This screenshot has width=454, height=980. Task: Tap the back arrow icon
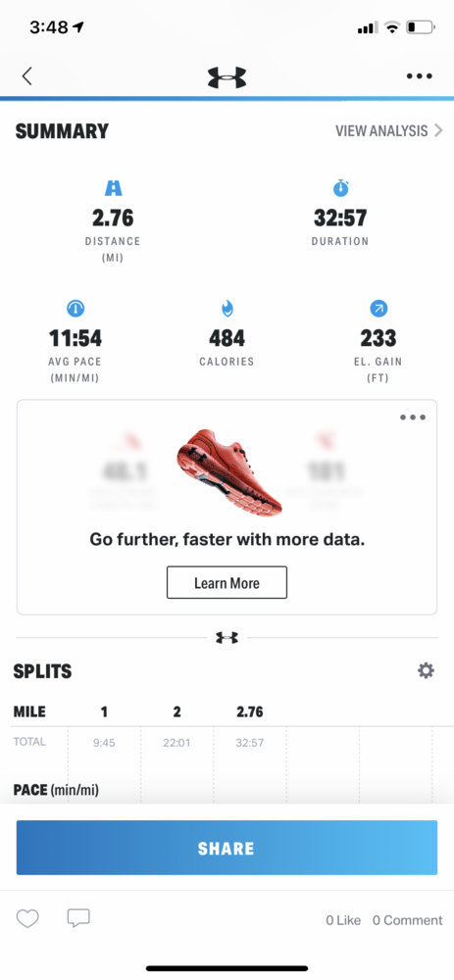[x=26, y=76]
